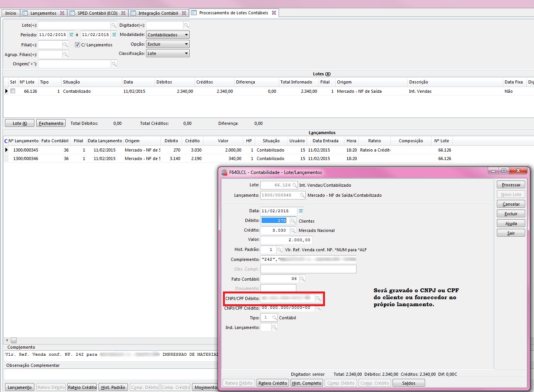
Task: Click Valor field showing 2.000,00
Action: point(286,240)
